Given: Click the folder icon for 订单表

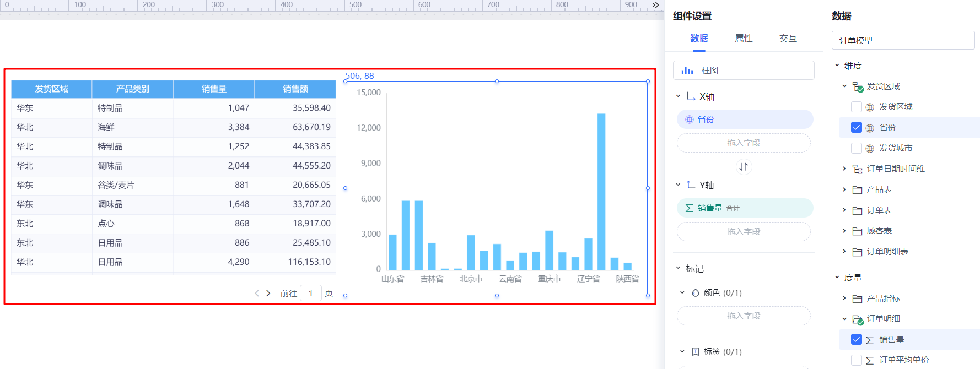Looking at the screenshot, I should [858, 210].
